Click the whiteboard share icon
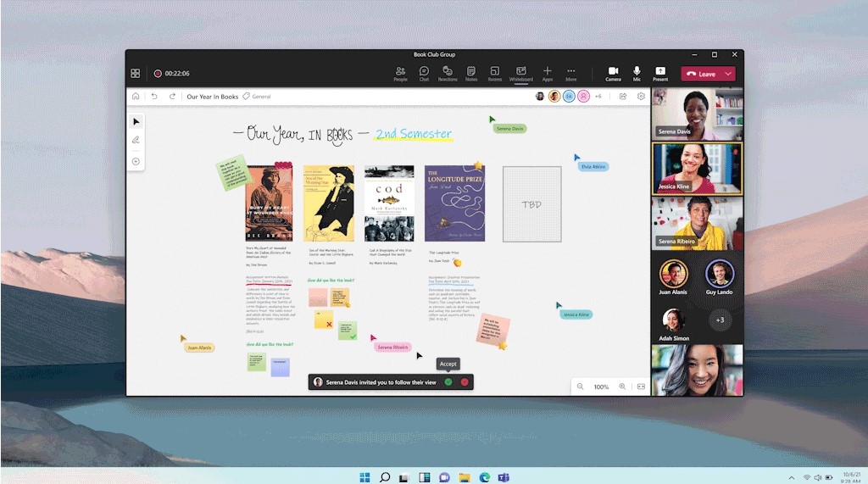The width and height of the screenshot is (868, 484). click(623, 97)
